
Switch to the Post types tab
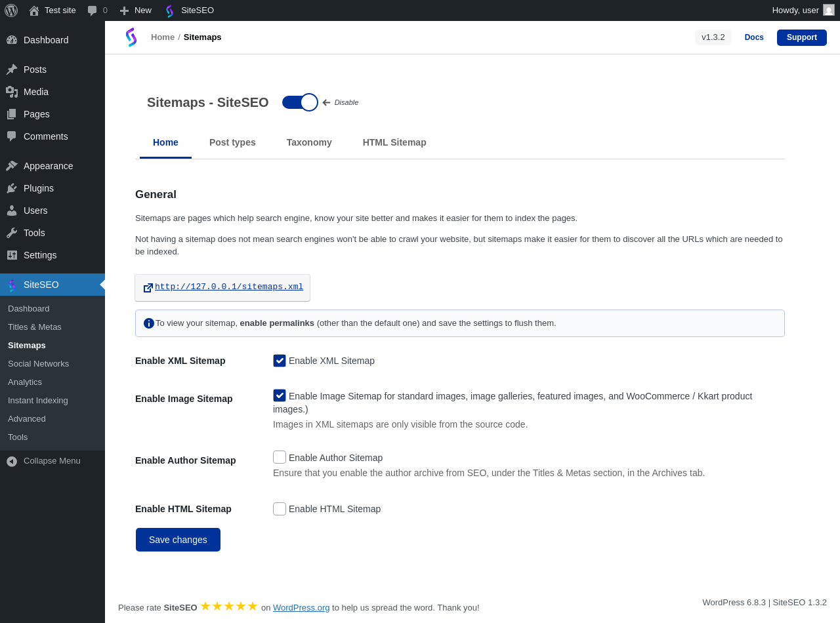(x=232, y=142)
